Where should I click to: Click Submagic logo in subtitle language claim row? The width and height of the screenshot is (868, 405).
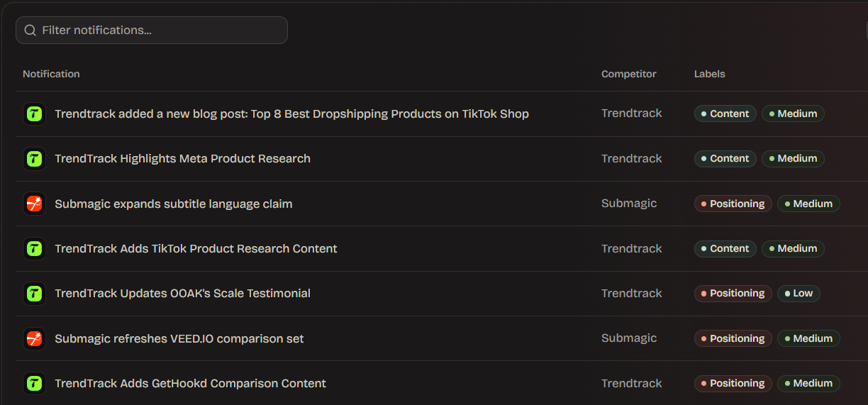pyautogui.click(x=34, y=204)
